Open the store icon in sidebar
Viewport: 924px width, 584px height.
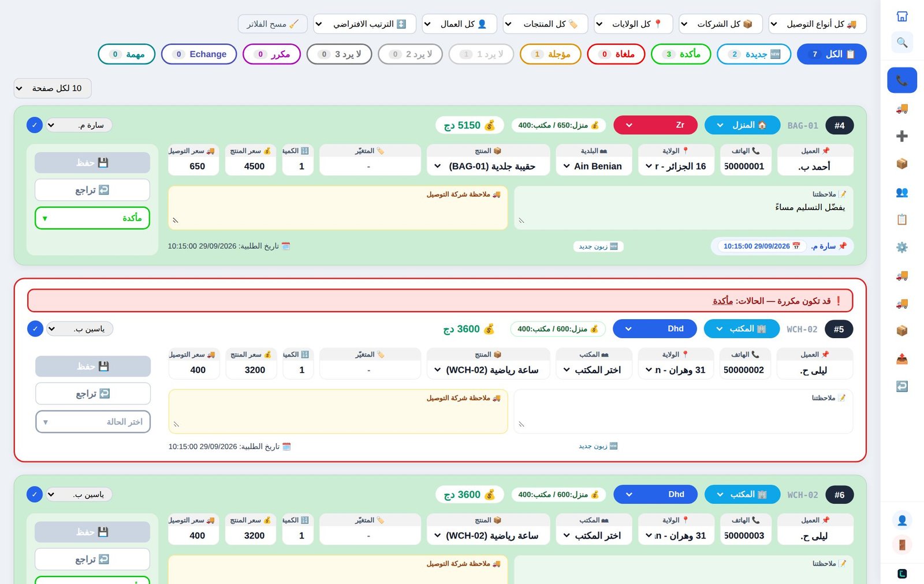[x=902, y=16]
